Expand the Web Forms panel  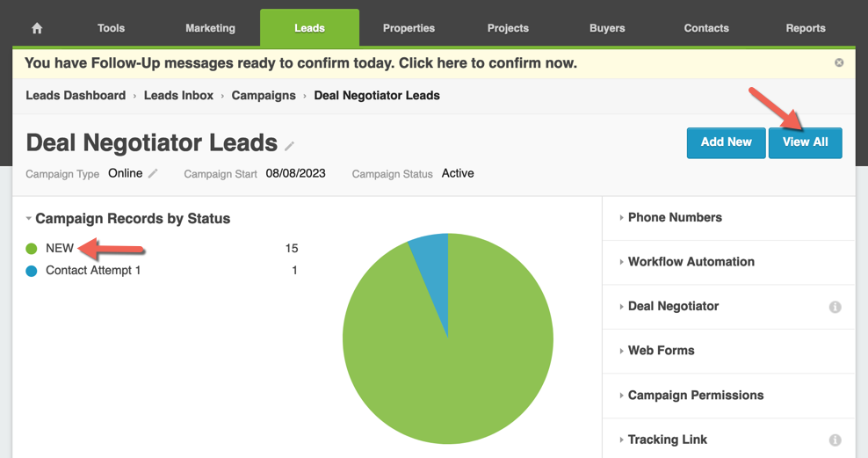(661, 351)
